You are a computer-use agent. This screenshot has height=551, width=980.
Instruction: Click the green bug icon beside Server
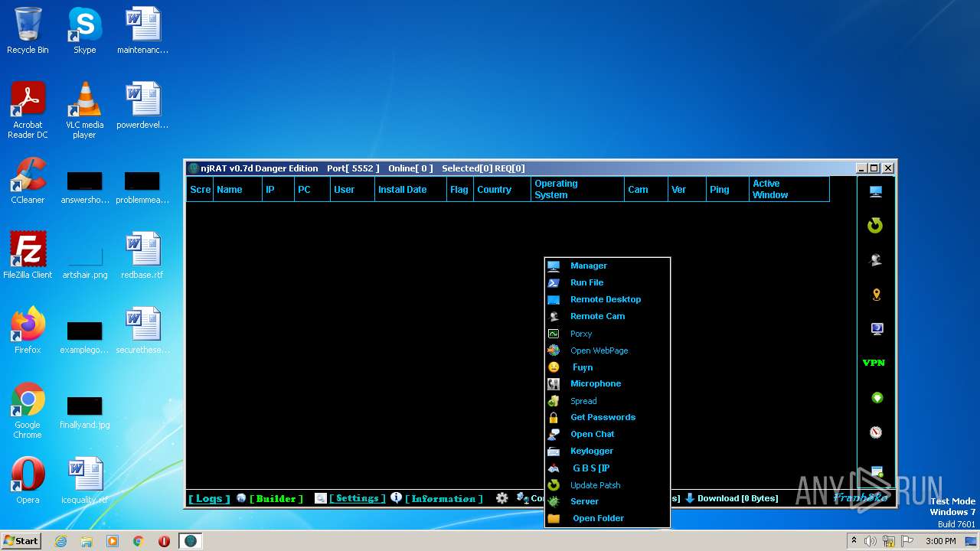tap(554, 502)
